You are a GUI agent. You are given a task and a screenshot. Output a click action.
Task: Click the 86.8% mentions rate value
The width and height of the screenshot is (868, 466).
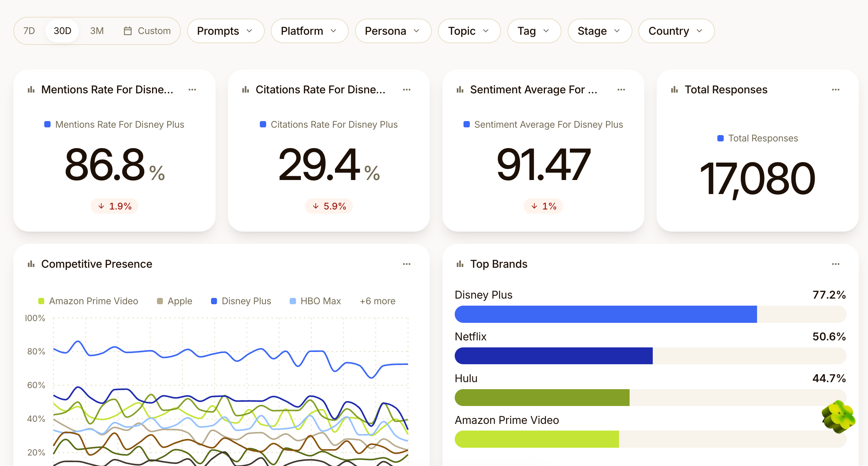pyautogui.click(x=115, y=165)
